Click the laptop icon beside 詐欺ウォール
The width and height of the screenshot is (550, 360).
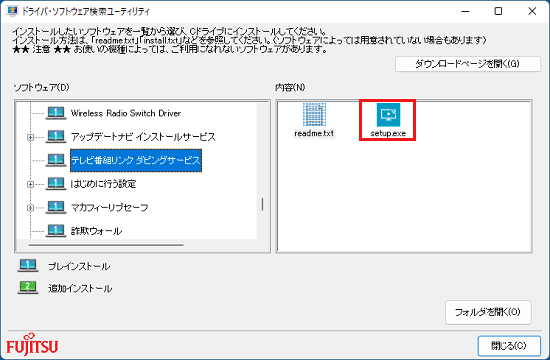click(x=56, y=231)
